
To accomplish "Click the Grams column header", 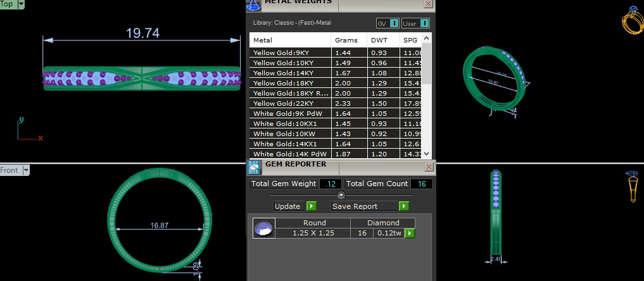I will 349,41.
